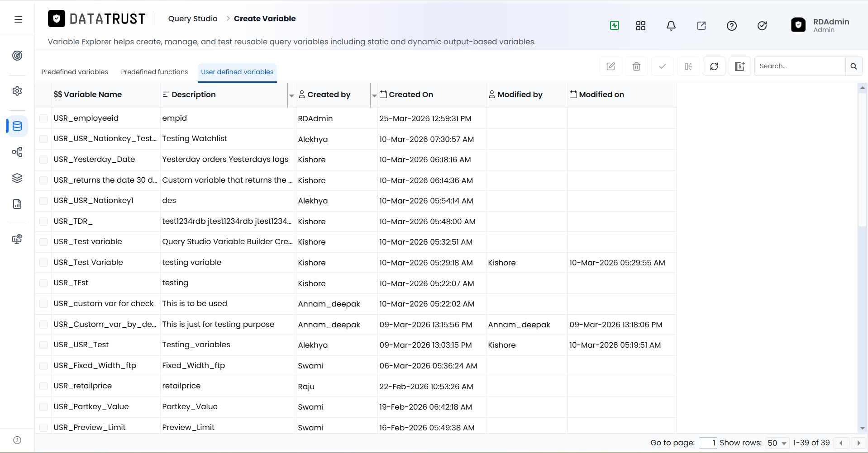This screenshot has height=453, width=868.
Task: Go to previous page arrow
Action: click(841, 443)
